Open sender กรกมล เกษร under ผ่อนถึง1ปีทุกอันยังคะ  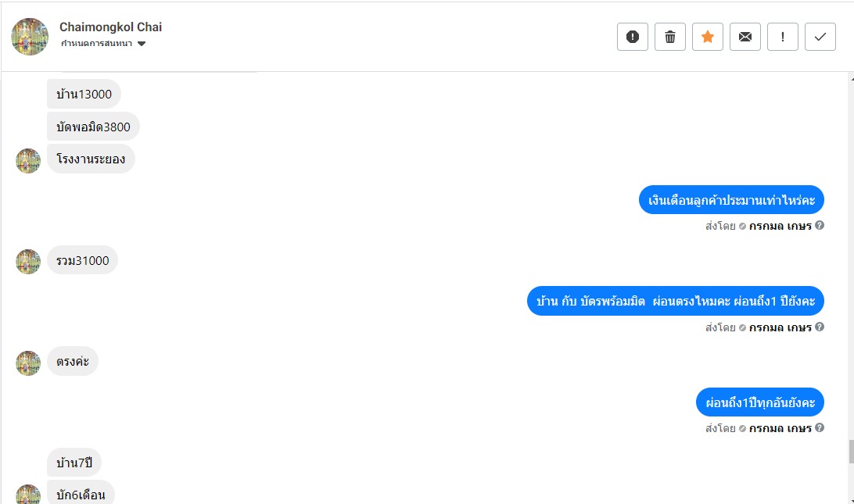pyautogui.click(x=780, y=428)
